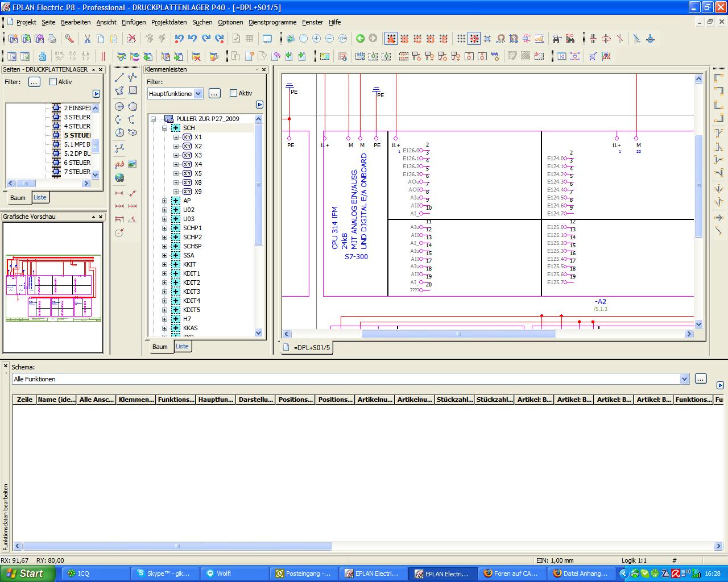Click the =DPL+S01/5 page tab

click(x=307, y=347)
